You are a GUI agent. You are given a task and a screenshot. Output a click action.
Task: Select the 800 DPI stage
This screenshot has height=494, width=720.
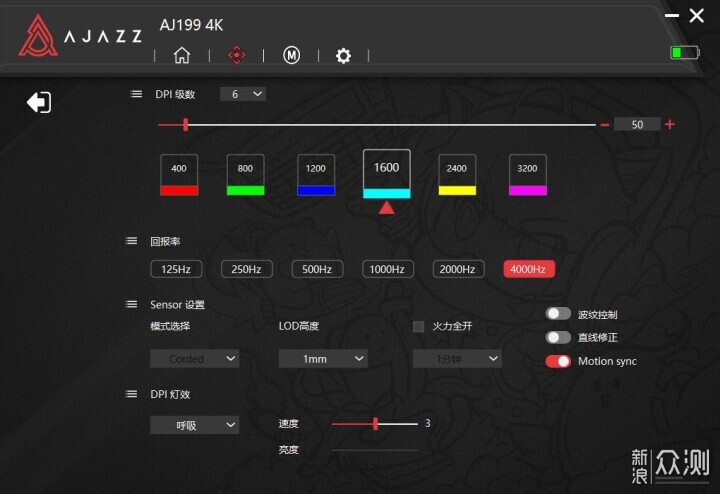pos(245,175)
